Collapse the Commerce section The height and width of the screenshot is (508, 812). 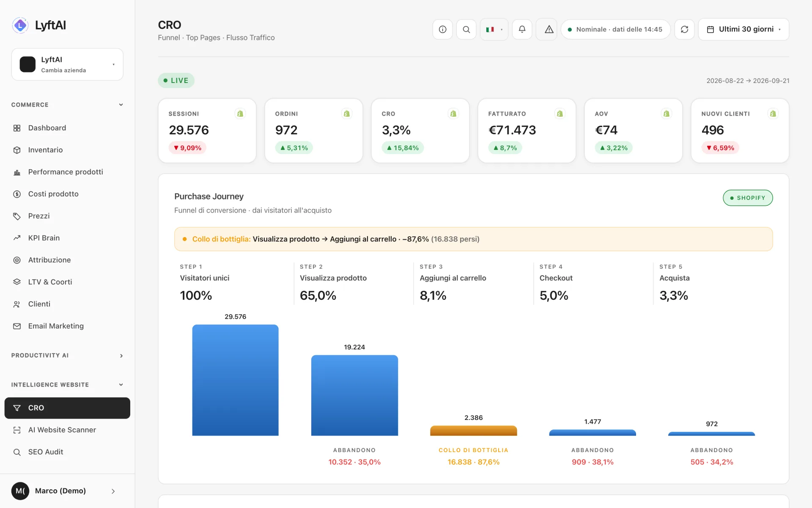point(67,105)
